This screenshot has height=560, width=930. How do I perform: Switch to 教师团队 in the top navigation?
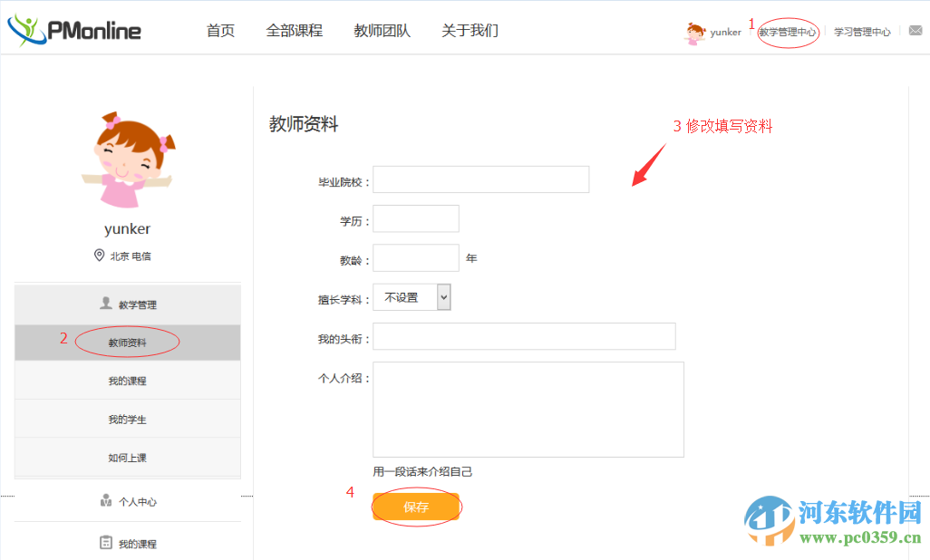381,30
